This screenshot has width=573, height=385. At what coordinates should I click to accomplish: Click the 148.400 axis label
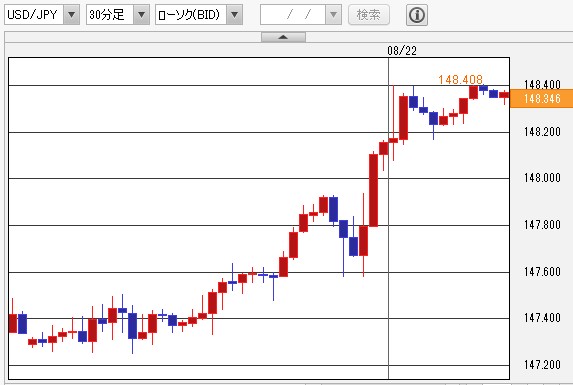(x=542, y=85)
